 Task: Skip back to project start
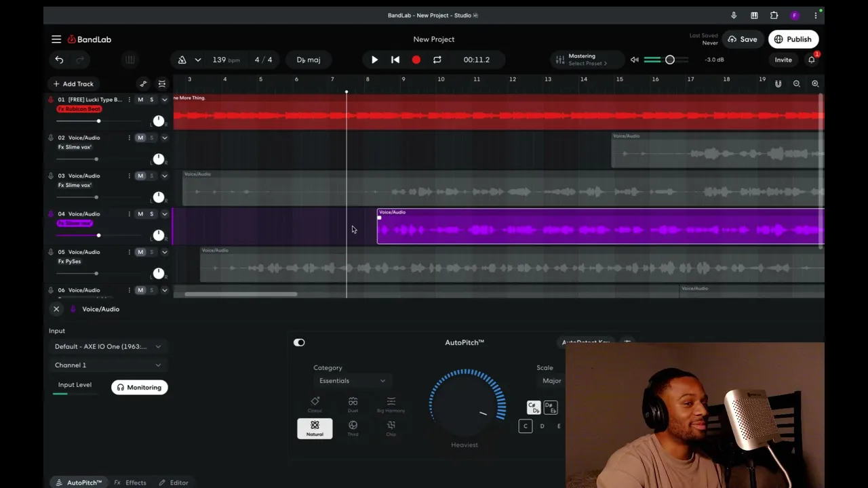395,60
